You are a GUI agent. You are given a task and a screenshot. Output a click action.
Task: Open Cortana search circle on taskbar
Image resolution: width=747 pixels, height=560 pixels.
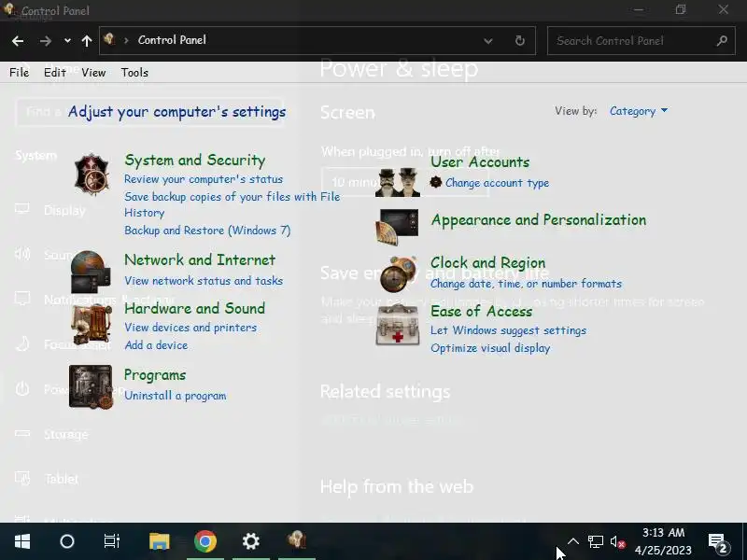click(66, 541)
